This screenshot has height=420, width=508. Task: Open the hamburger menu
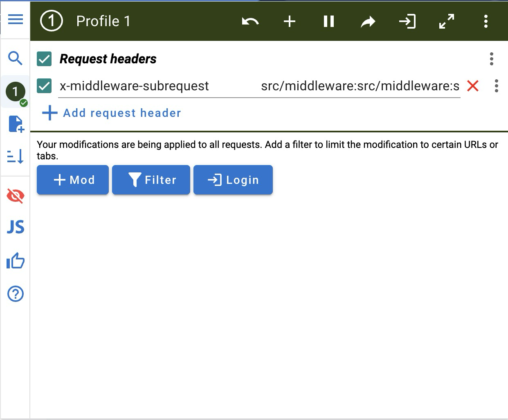[x=16, y=19]
